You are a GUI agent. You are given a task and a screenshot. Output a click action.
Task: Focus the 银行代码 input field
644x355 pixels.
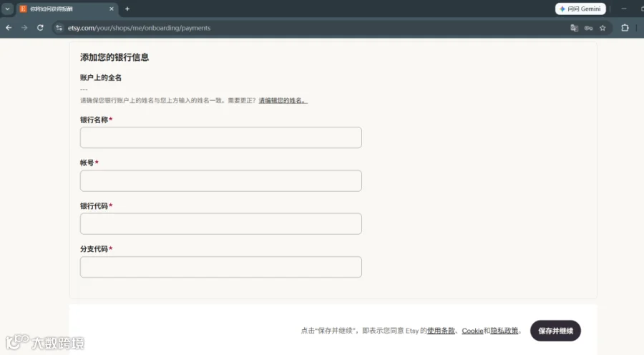click(221, 224)
